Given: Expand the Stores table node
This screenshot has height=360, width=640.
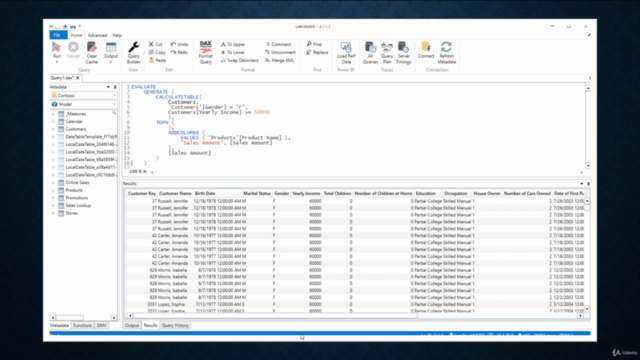Looking at the screenshot, I should (x=53, y=213).
